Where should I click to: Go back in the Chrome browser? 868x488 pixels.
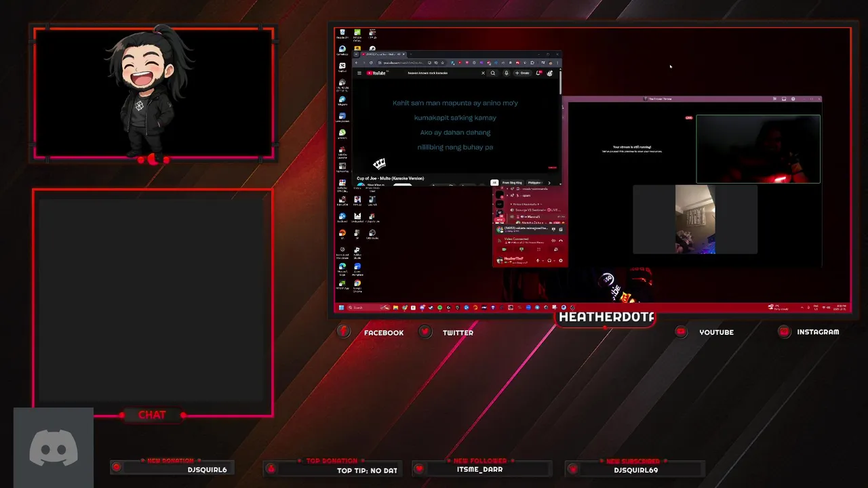356,62
